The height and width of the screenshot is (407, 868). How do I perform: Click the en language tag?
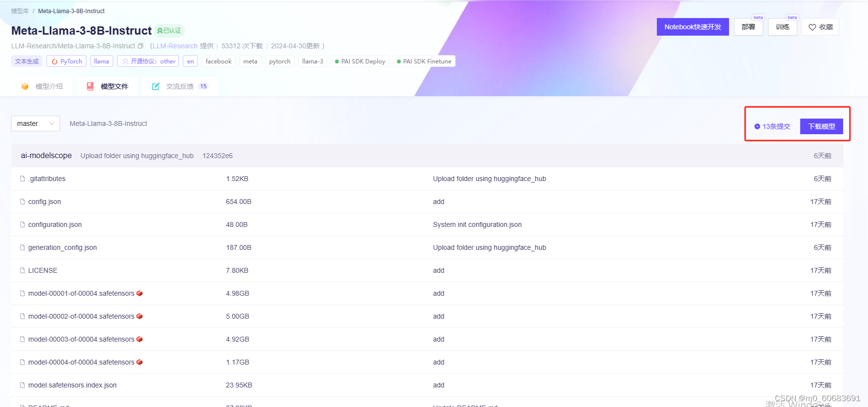pyautogui.click(x=191, y=61)
